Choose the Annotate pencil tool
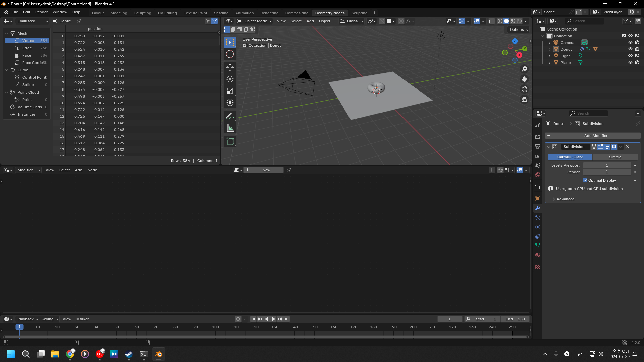This screenshot has width=644, height=362. 230,116
